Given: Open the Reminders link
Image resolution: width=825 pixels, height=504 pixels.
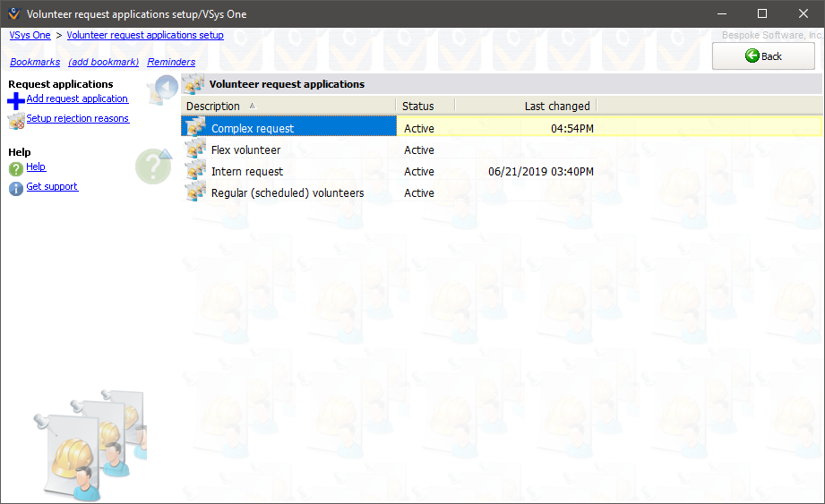Looking at the screenshot, I should coord(171,62).
